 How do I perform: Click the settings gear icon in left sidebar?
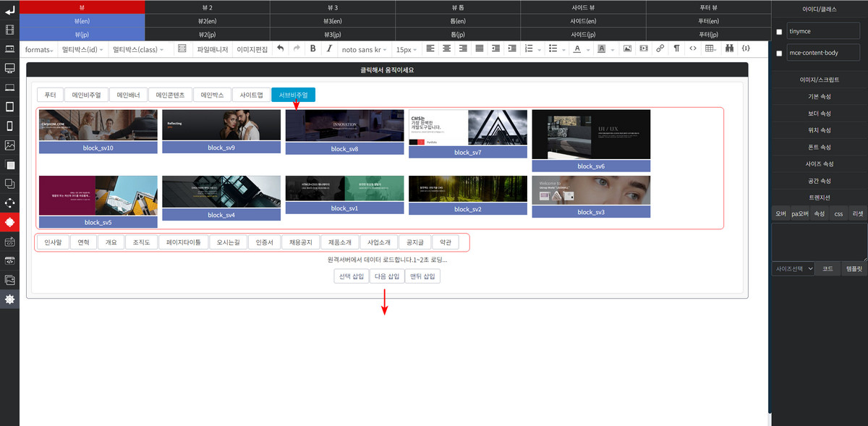9,299
